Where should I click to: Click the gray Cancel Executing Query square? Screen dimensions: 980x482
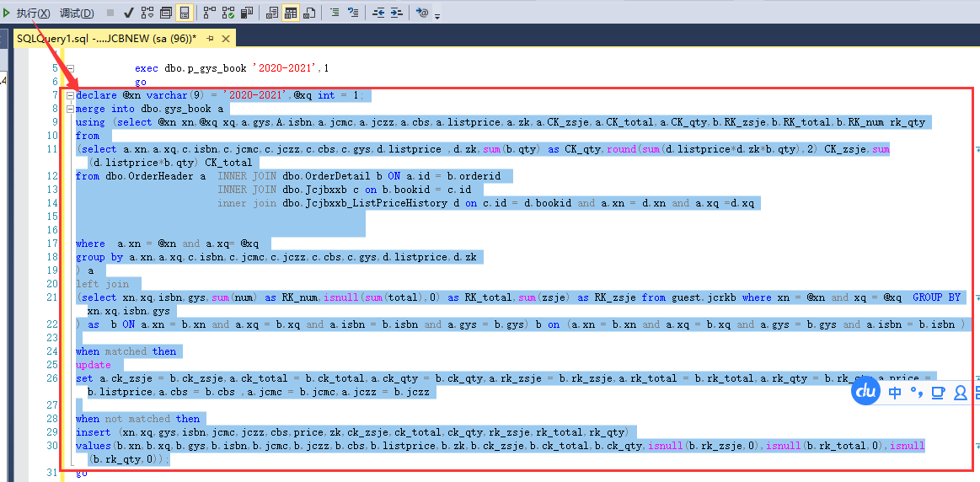pyautogui.click(x=110, y=13)
